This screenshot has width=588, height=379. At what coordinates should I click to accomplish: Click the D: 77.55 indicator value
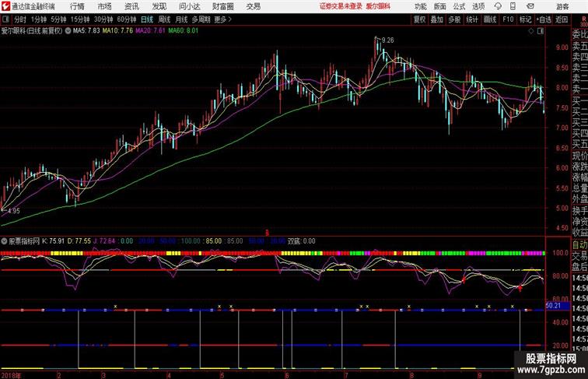pyautogui.click(x=79, y=241)
